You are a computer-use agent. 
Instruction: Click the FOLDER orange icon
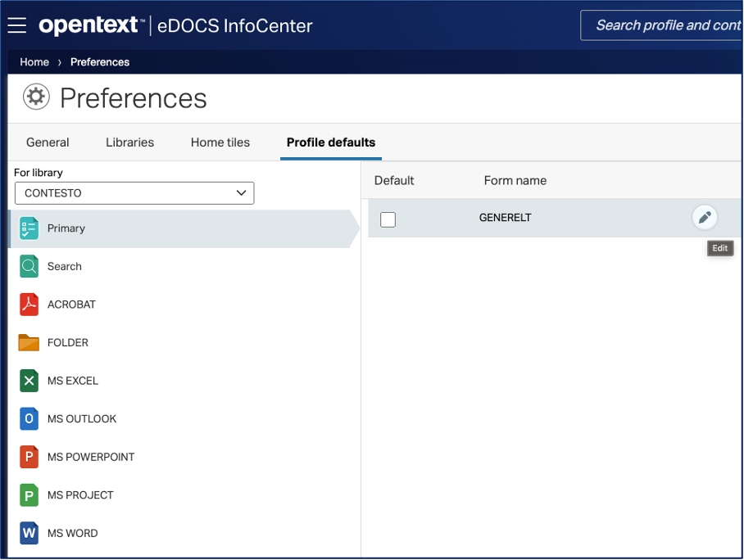tap(29, 342)
